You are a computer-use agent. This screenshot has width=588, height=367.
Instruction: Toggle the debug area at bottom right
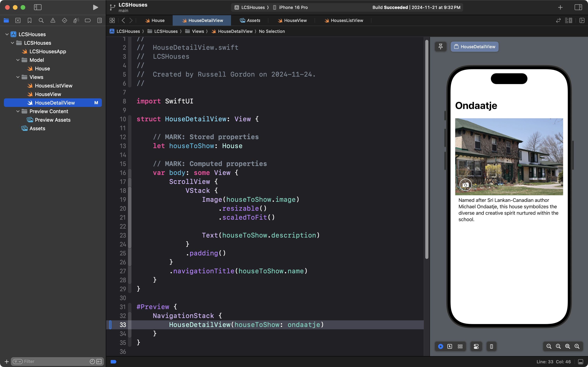[580, 362]
